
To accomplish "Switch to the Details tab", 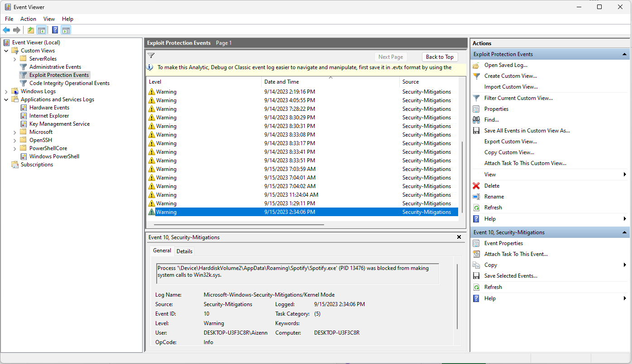I will (184, 251).
